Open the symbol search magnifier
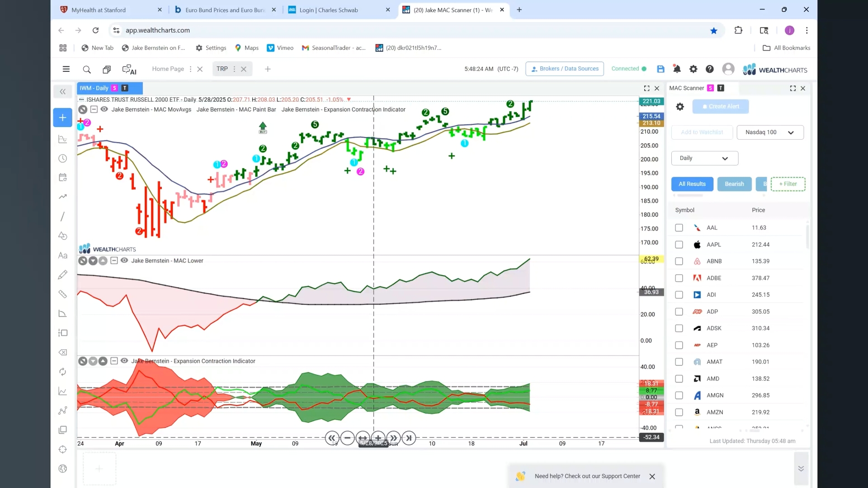The image size is (868, 488). click(87, 69)
